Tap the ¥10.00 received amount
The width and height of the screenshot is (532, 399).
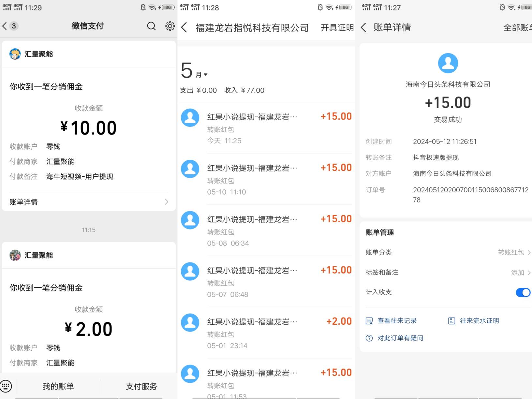click(x=89, y=127)
